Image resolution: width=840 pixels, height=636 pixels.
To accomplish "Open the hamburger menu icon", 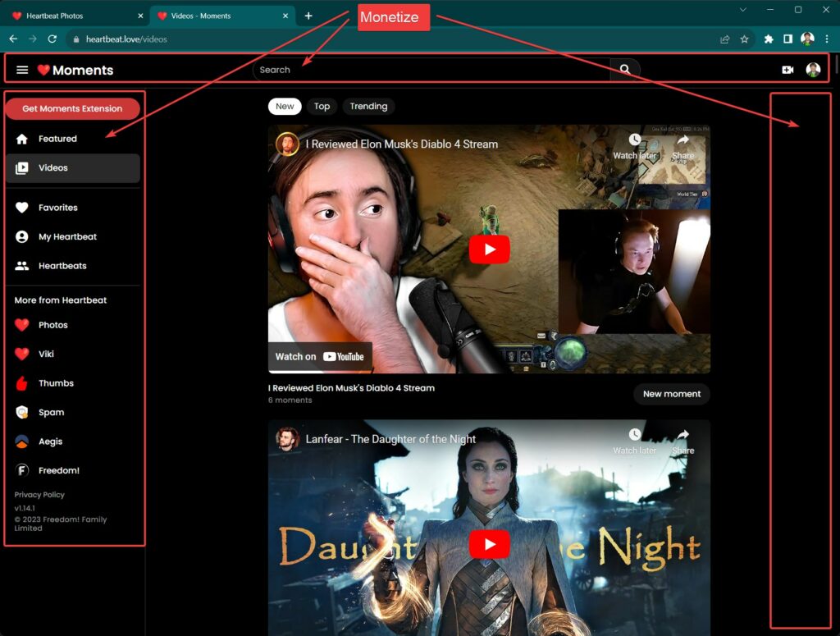I will tap(22, 70).
